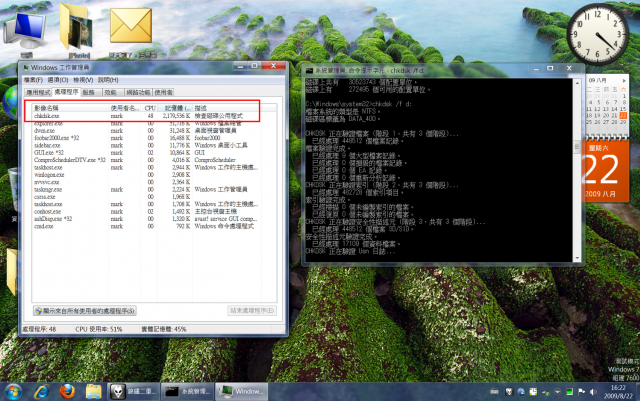Switch to the Task Manager taskbar button
The image size is (640, 401).
[x=241, y=391]
